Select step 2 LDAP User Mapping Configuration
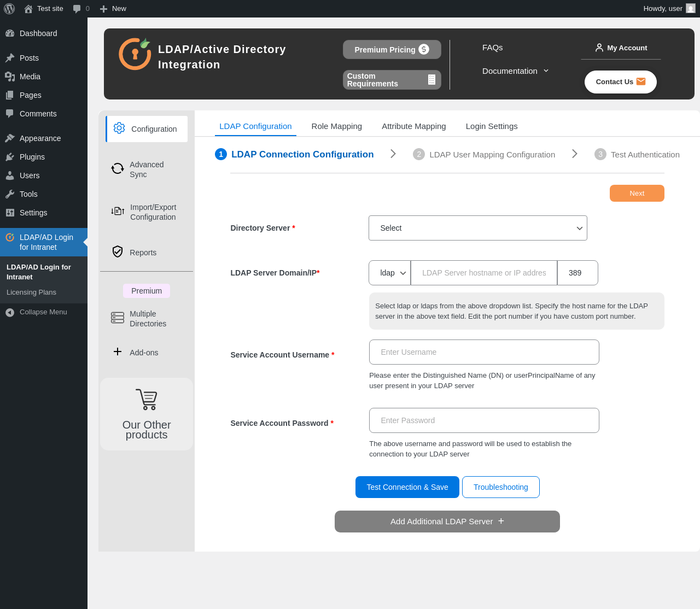Viewport: 700px width, 609px height. click(484, 155)
